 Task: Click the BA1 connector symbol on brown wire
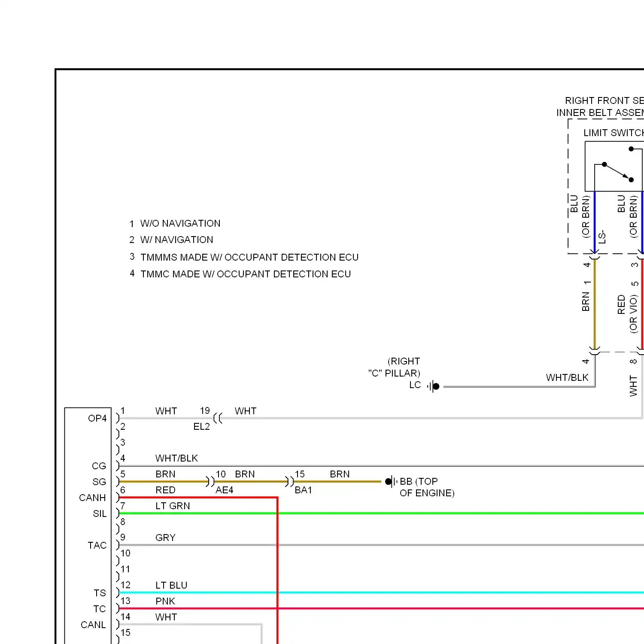pyautogui.click(x=290, y=482)
